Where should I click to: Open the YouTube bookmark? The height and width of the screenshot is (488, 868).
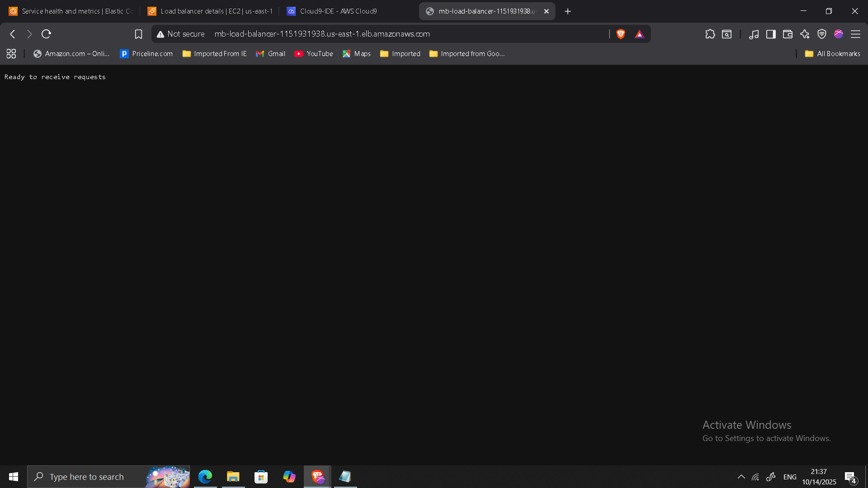pos(314,54)
